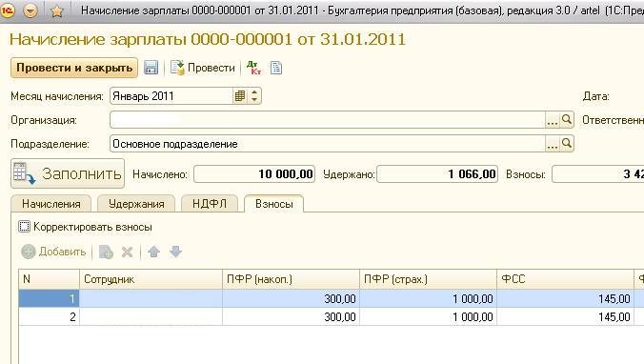Add document to favorites star
The image size is (644, 364).
[56, 10]
